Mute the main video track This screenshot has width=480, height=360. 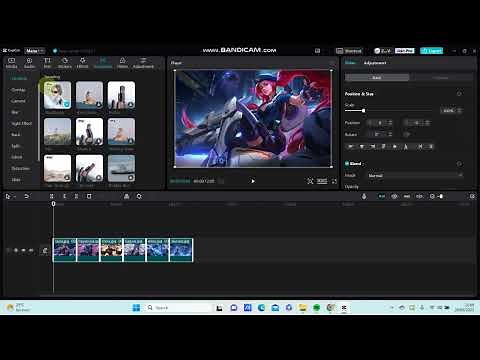pos(31,250)
